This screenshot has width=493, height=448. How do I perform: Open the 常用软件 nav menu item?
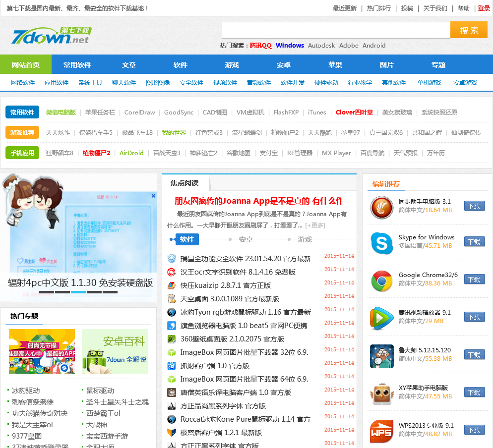click(77, 65)
